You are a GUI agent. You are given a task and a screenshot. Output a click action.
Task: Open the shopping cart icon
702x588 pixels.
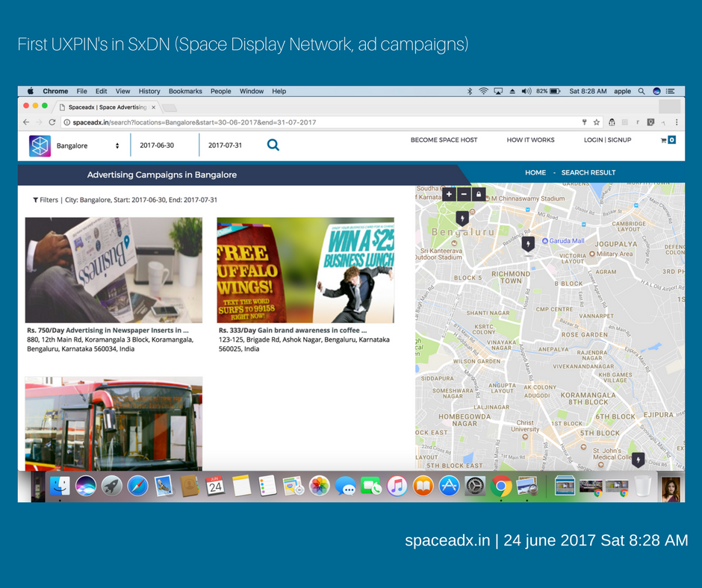[x=663, y=140]
